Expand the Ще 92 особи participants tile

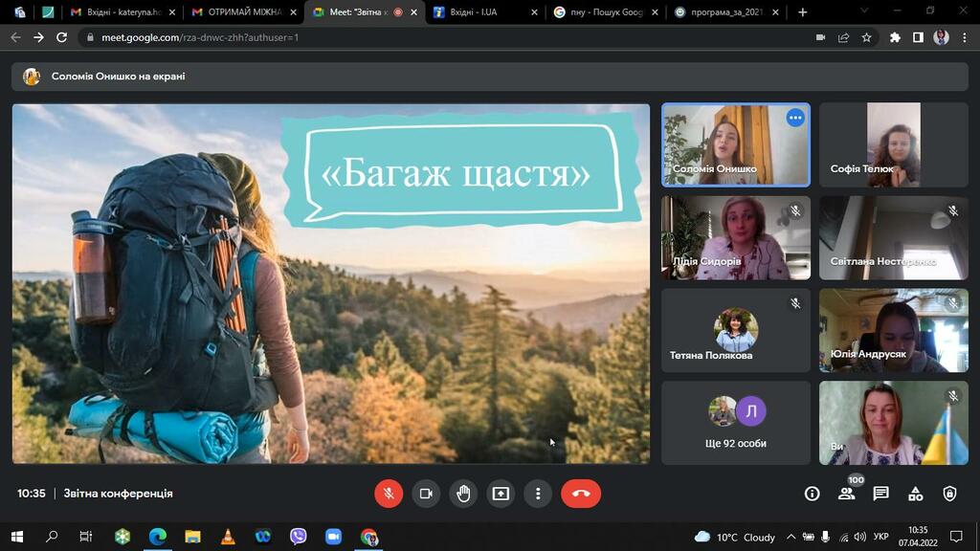pos(736,423)
